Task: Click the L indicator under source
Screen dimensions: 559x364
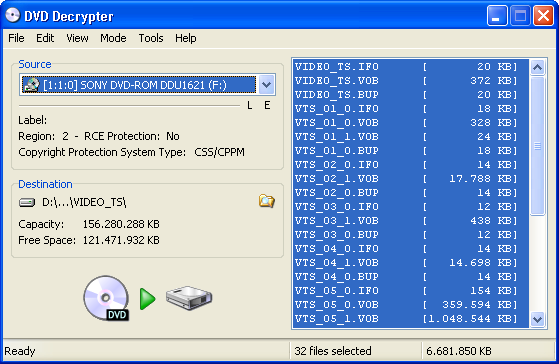Action: click(x=250, y=106)
